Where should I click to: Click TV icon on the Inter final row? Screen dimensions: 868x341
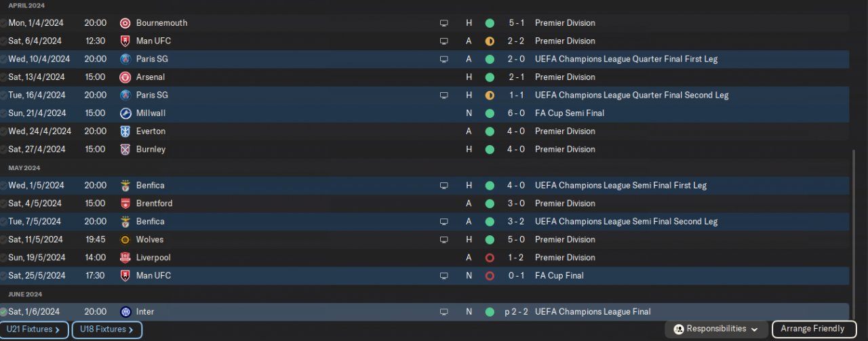pyautogui.click(x=444, y=312)
